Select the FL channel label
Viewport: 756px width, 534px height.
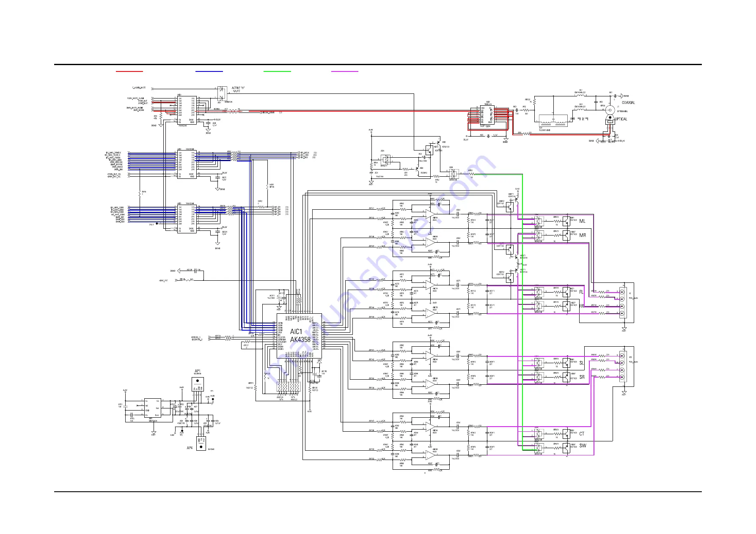coord(581,292)
